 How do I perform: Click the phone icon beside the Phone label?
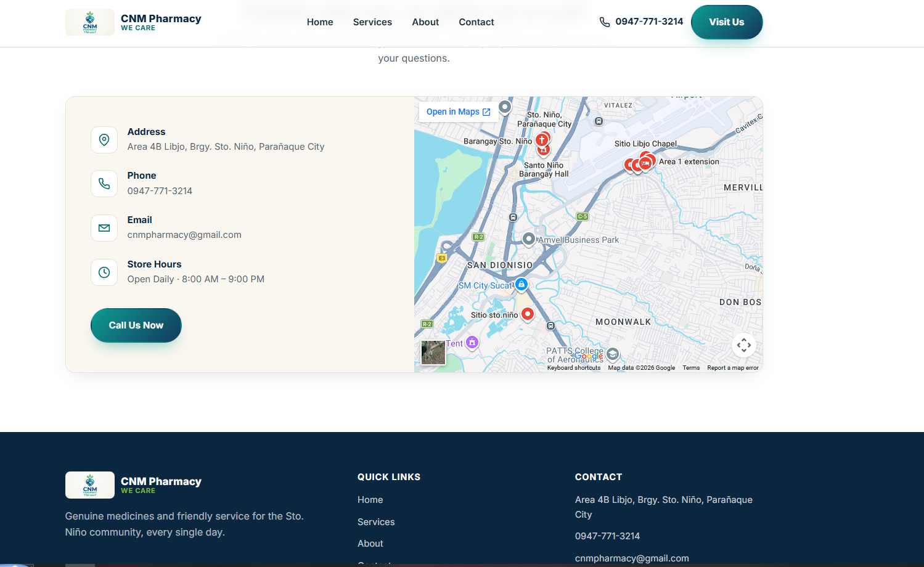tap(104, 184)
